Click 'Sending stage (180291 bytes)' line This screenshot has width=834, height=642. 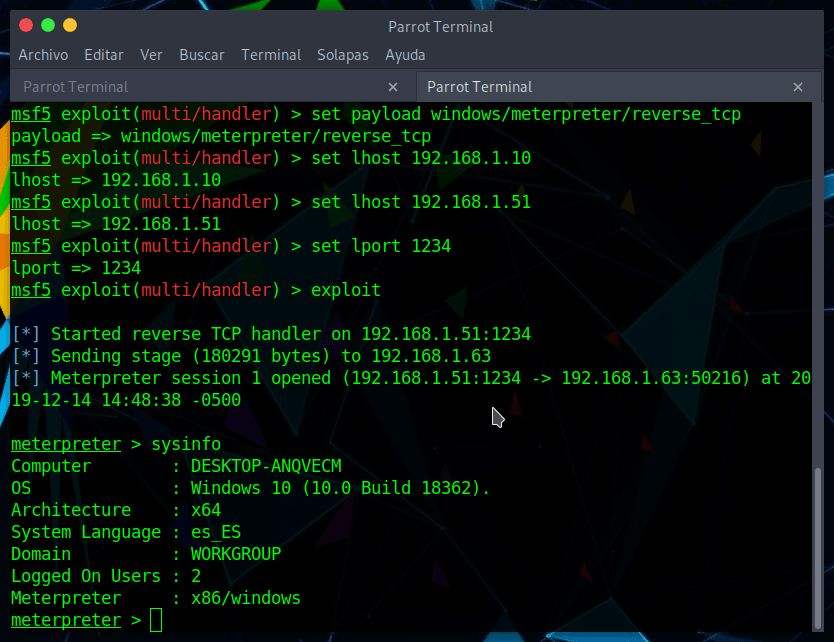click(x=252, y=356)
